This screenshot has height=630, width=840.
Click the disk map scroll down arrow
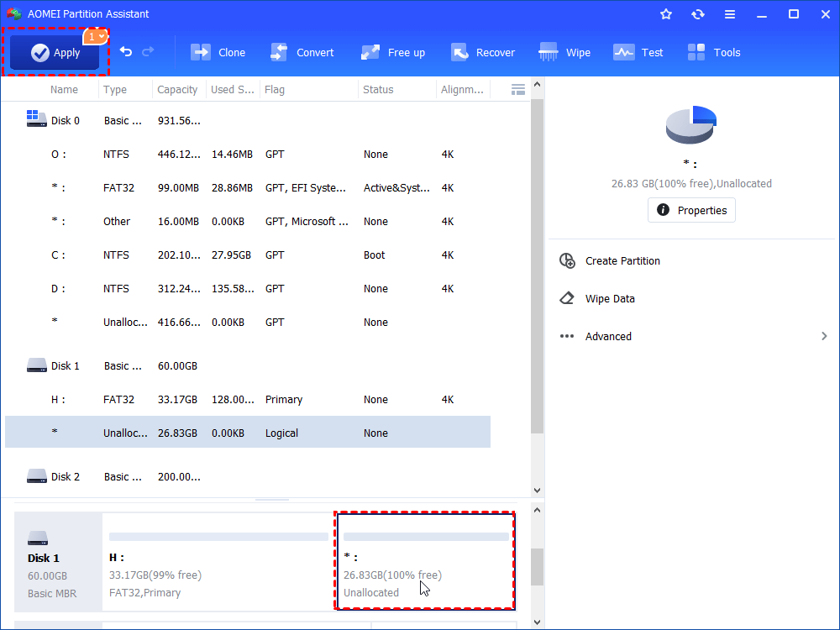tap(537, 622)
